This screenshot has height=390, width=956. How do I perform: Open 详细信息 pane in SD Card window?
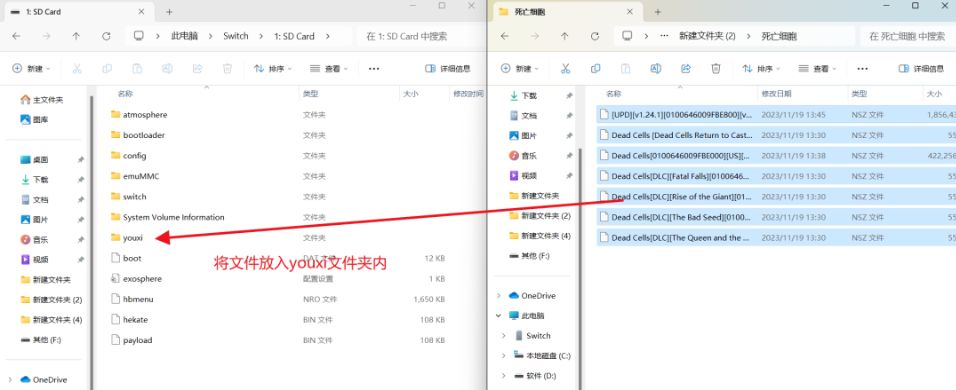(x=448, y=69)
